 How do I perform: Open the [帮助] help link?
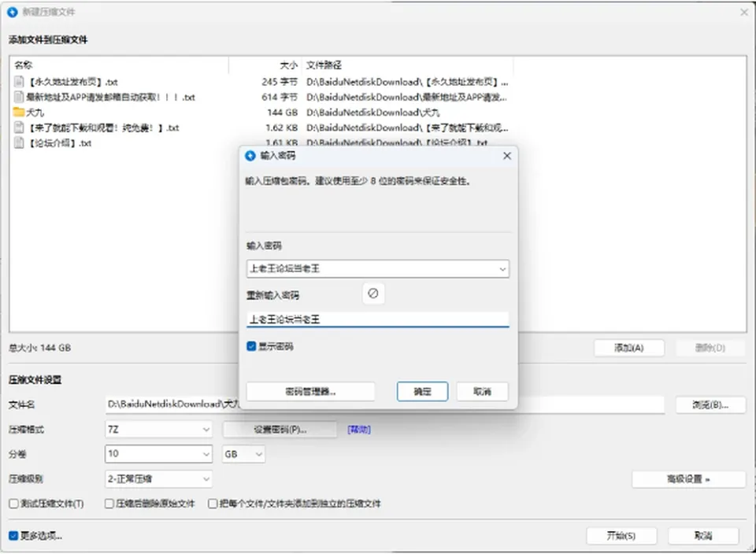pos(359,429)
